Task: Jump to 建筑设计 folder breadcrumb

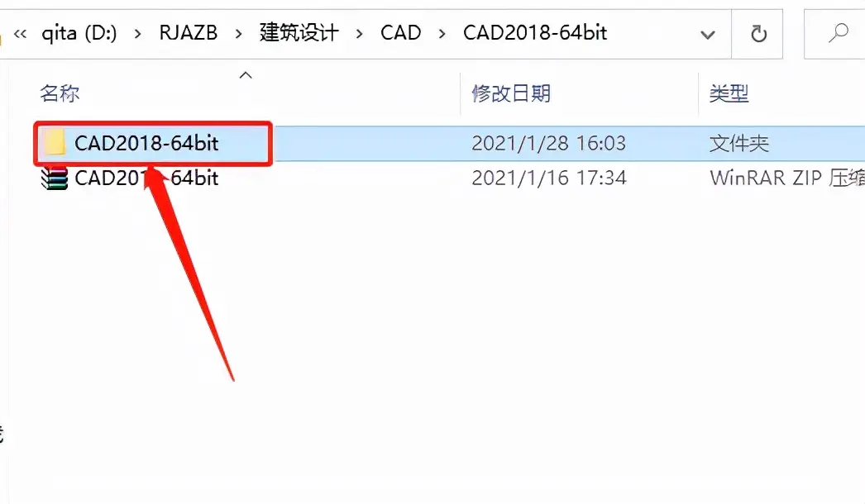Action: point(299,33)
